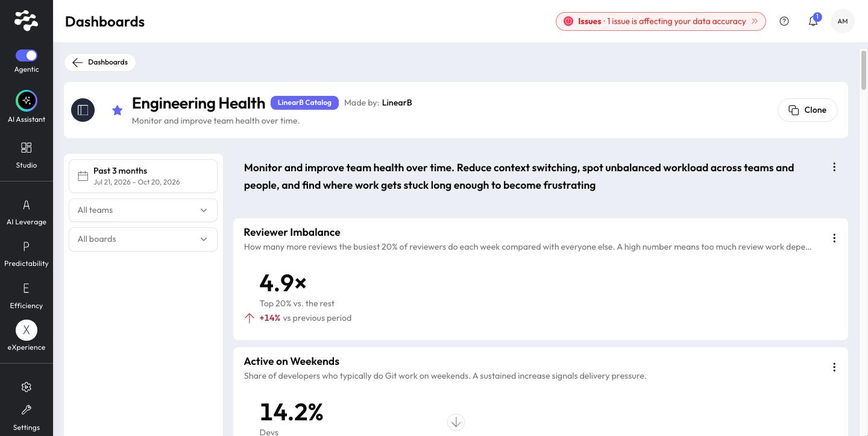
Task: Unfavorite Engineering Health star
Action: click(118, 110)
